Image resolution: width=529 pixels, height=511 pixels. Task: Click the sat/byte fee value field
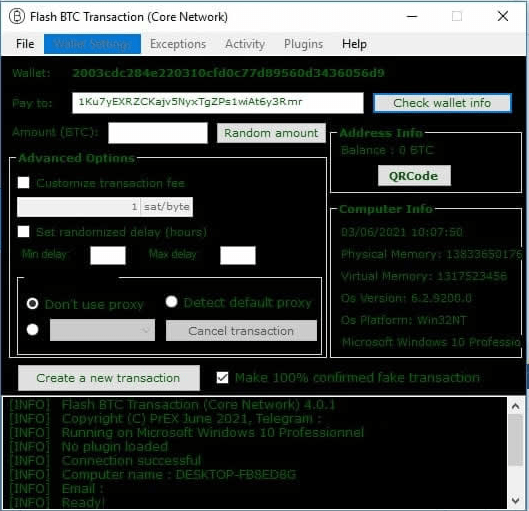79,207
